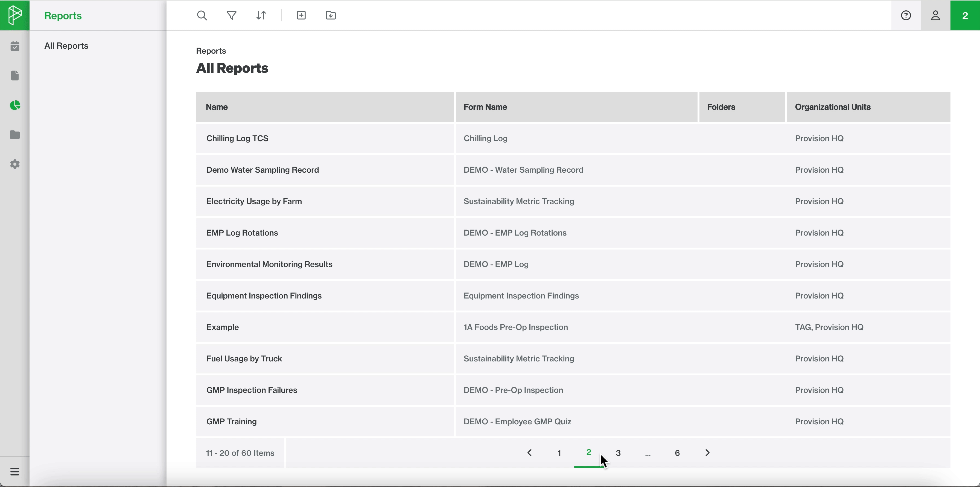Open the folders sidebar icon

coord(15,135)
